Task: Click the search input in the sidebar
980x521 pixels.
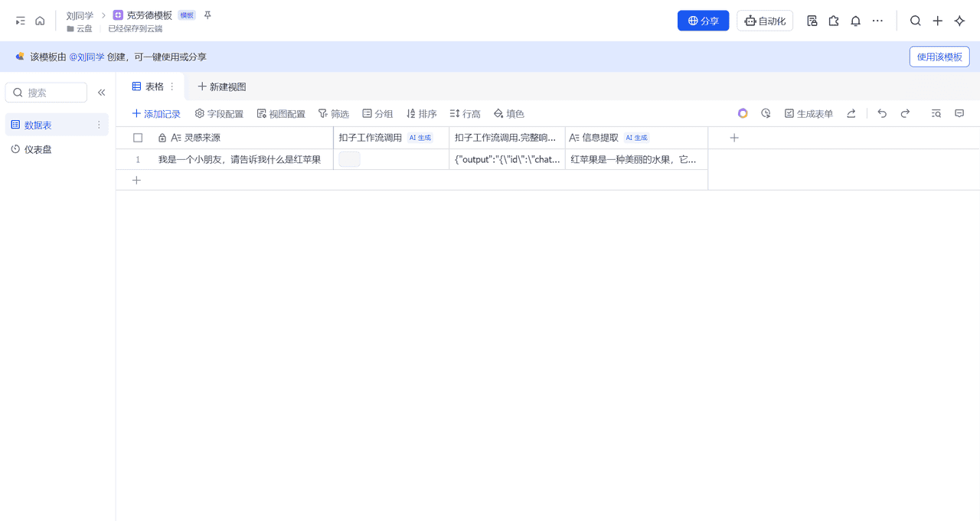Action: coord(46,92)
